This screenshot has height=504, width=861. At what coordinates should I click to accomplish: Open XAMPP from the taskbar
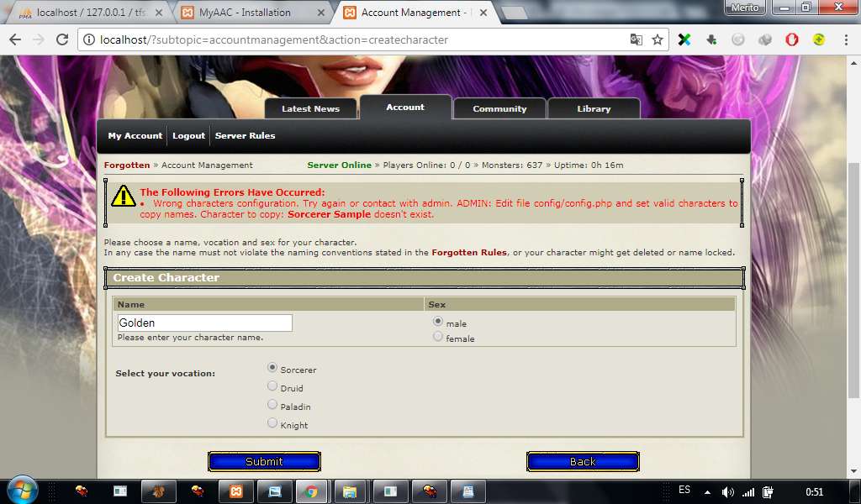pos(235,491)
